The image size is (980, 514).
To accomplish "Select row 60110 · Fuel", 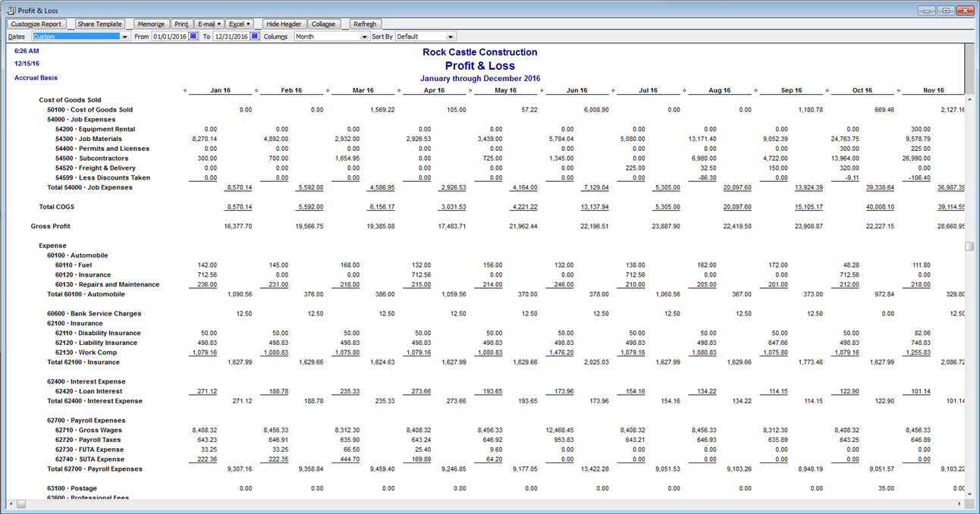I will coord(74,265).
